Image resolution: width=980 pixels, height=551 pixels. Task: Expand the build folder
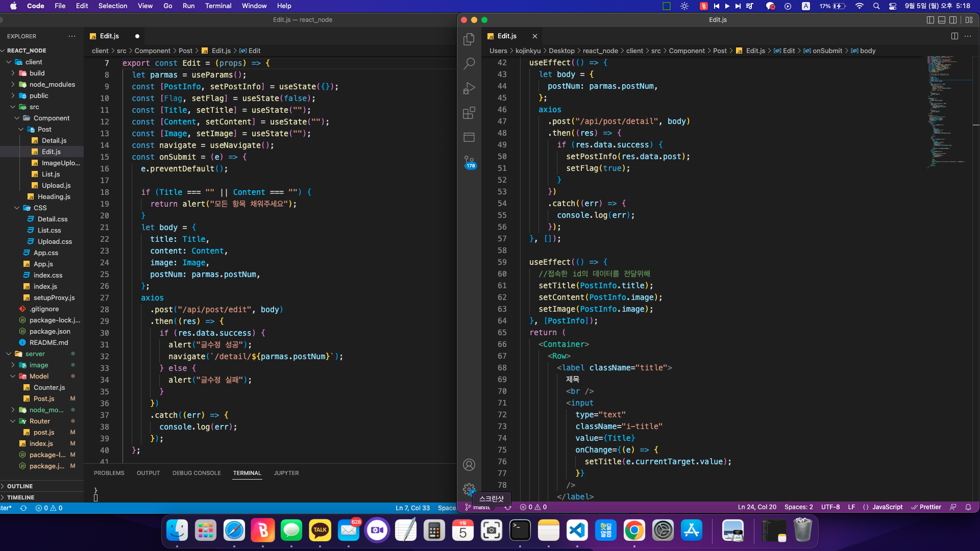coord(37,73)
